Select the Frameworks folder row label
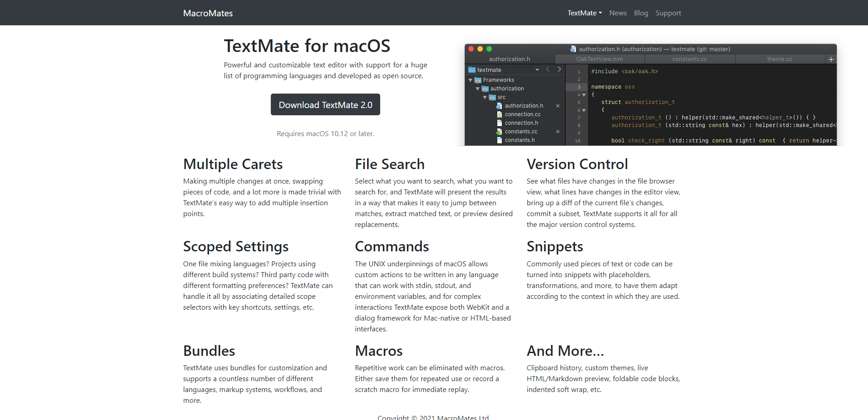868x420 pixels. coord(499,80)
